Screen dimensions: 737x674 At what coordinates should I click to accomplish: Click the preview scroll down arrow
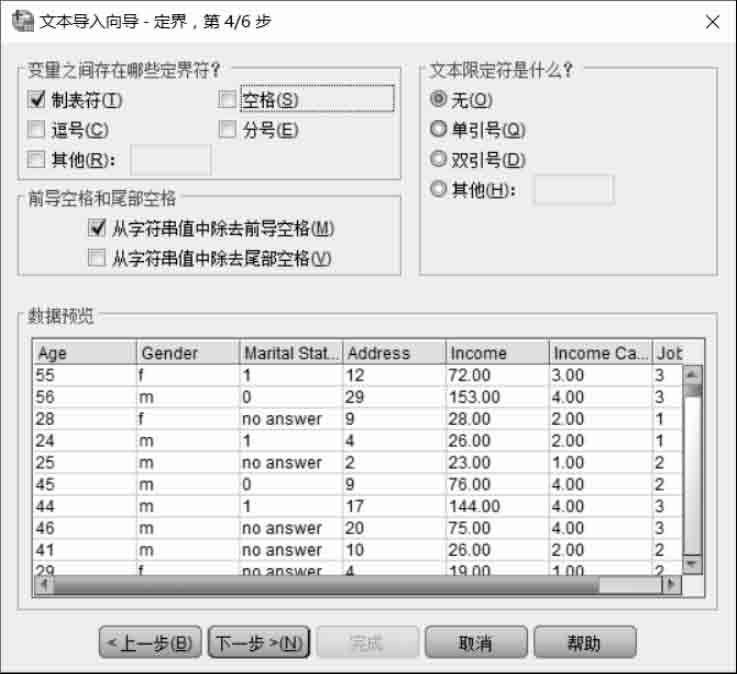tap(692, 564)
